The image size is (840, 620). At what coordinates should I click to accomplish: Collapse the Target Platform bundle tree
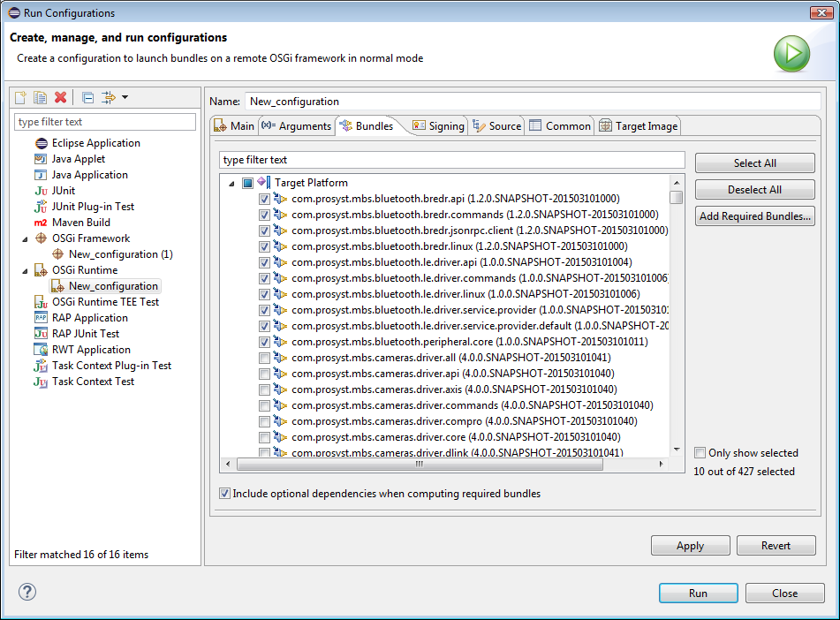pos(231,183)
